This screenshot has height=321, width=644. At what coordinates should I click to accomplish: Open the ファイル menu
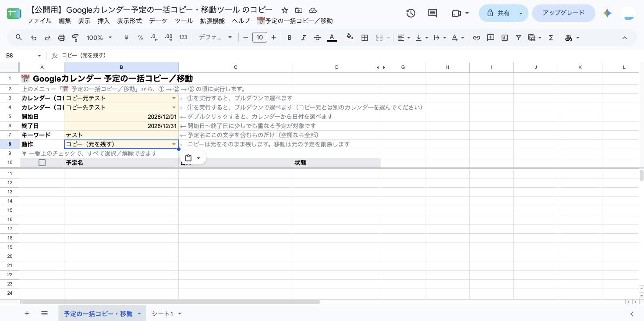[39, 21]
